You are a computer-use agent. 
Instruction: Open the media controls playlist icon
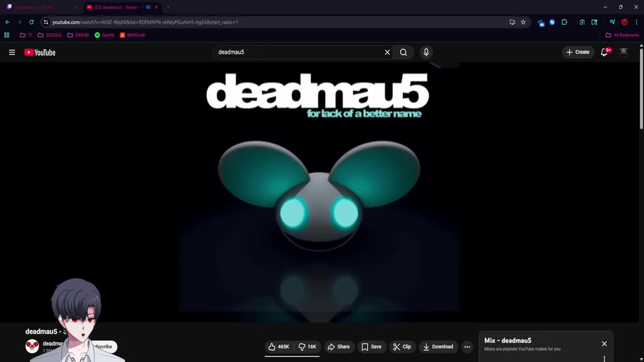click(612, 22)
